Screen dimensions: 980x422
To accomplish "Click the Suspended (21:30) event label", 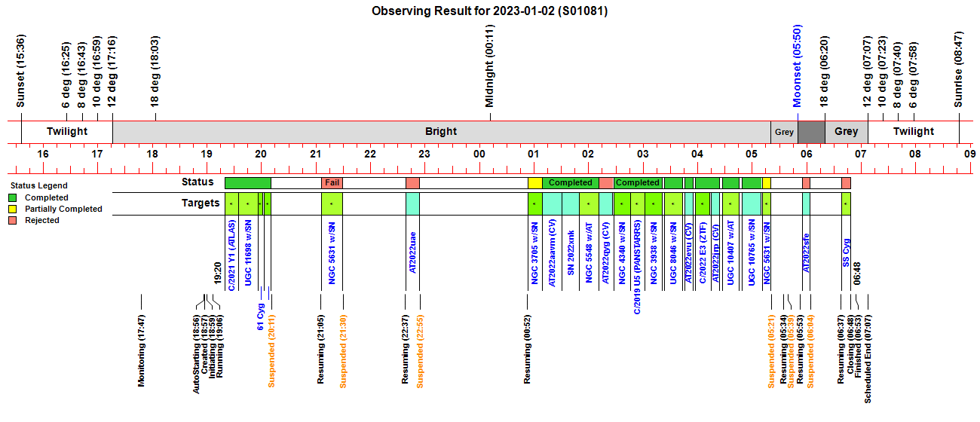I will pyautogui.click(x=343, y=350).
